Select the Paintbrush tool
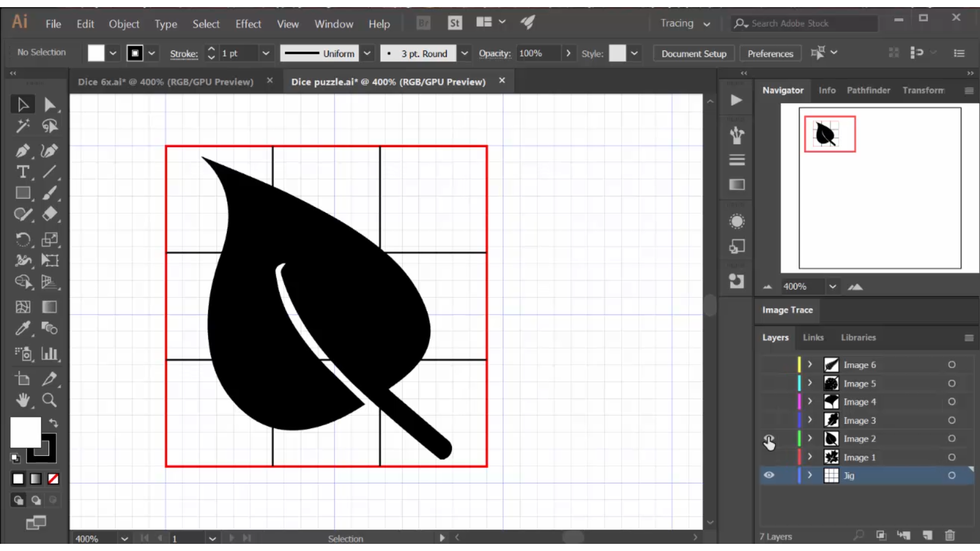The width and height of the screenshot is (980, 551). [50, 193]
